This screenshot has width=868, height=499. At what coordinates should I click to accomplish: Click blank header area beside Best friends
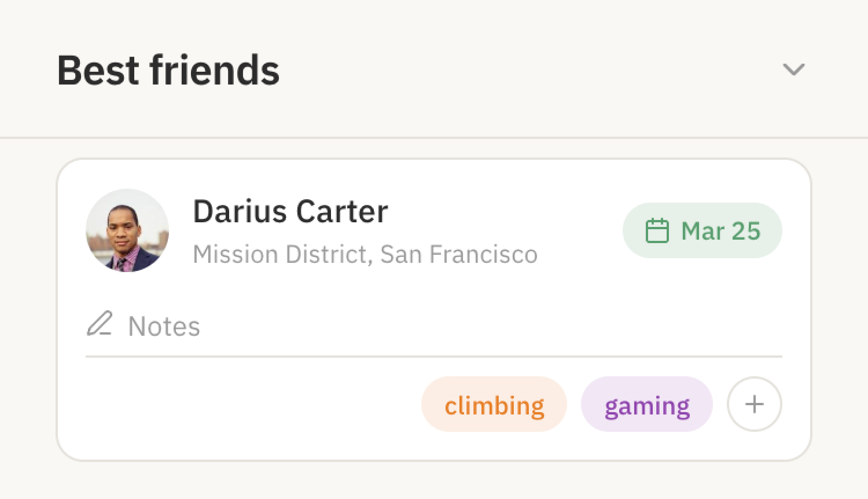(521, 69)
